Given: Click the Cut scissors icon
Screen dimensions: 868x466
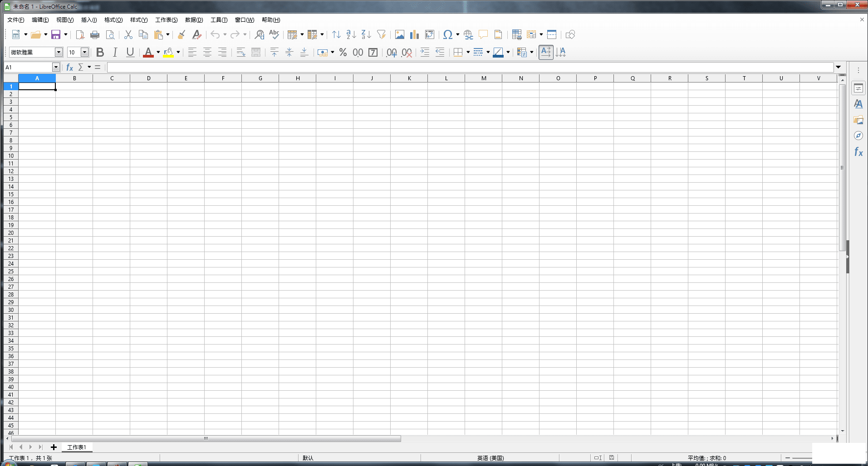Looking at the screenshot, I should (x=128, y=34).
